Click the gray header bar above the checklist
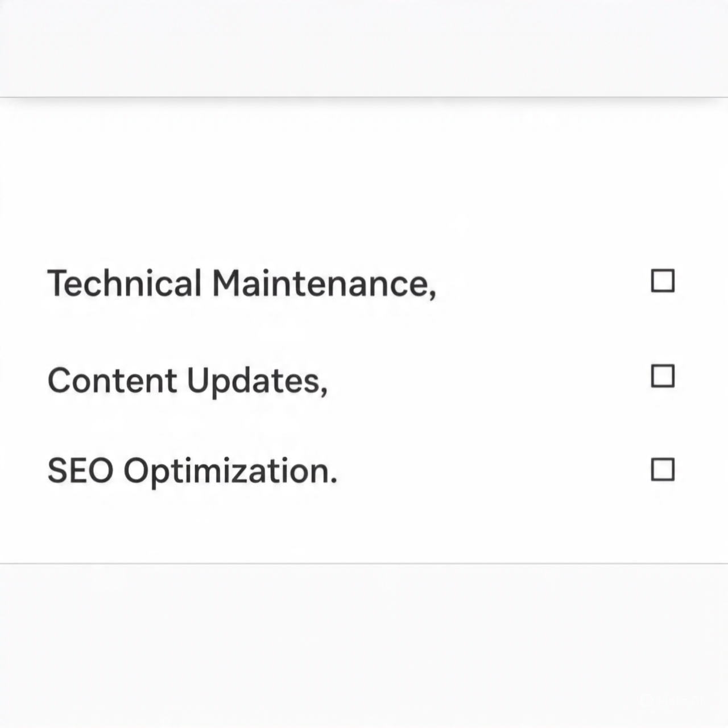 coord(364,48)
